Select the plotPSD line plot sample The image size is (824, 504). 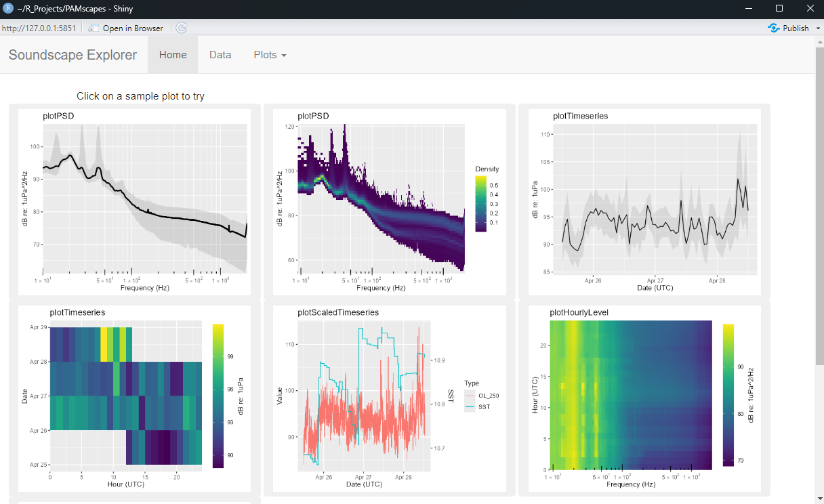coord(134,202)
